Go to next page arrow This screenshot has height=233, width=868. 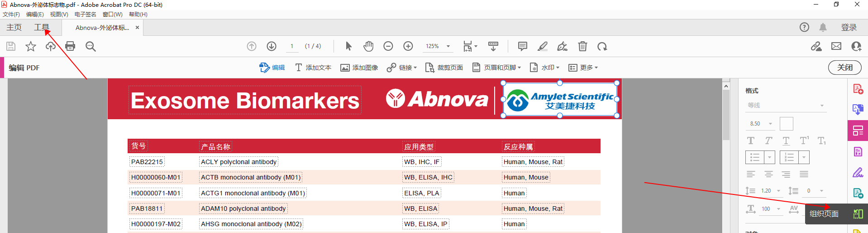[272, 46]
